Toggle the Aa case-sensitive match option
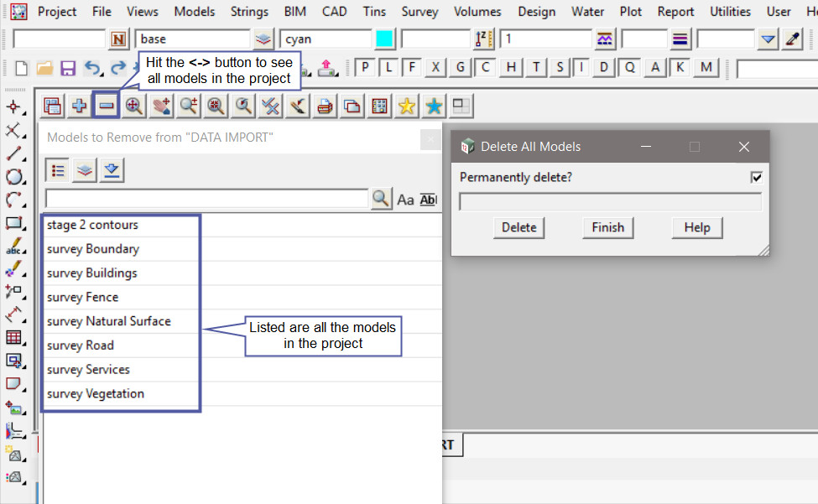This screenshot has height=504, width=818. coord(405,200)
